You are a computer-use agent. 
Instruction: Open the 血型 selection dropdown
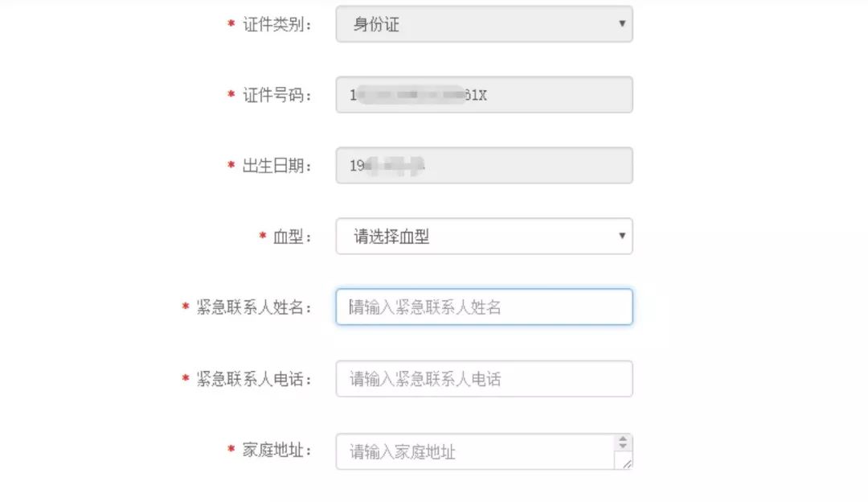click(x=482, y=236)
